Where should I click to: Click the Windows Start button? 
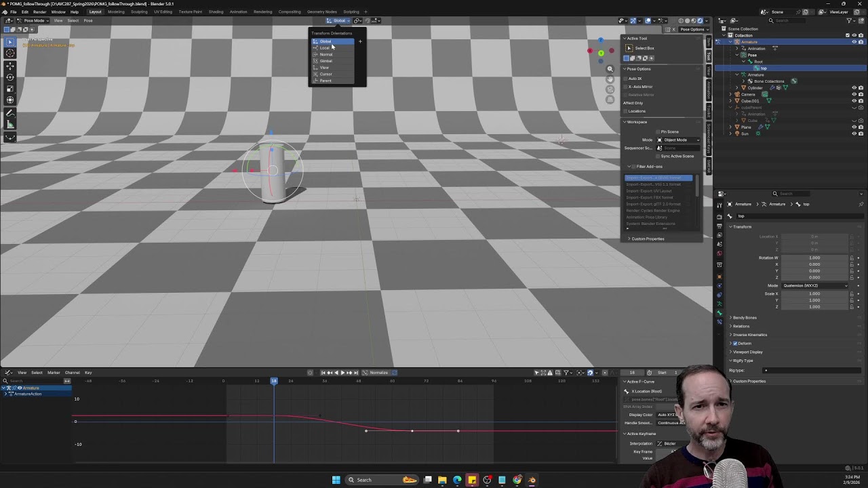[336, 480]
